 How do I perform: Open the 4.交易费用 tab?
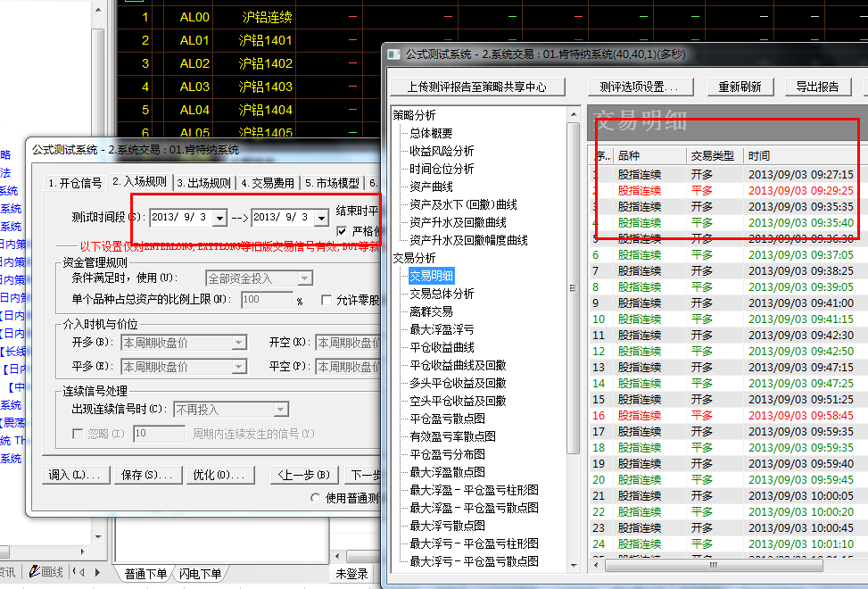point(268,183)
